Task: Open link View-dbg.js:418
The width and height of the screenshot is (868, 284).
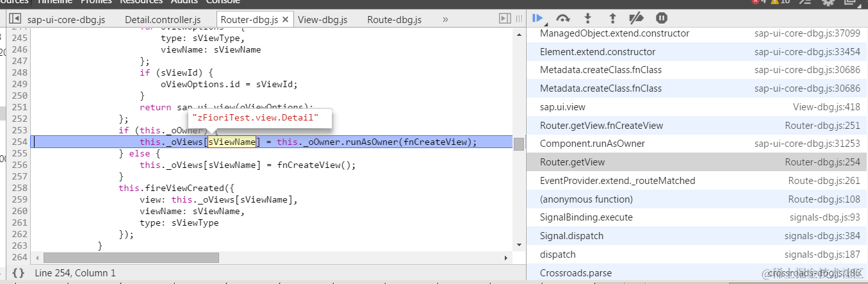Action: [x=827, y=107]
